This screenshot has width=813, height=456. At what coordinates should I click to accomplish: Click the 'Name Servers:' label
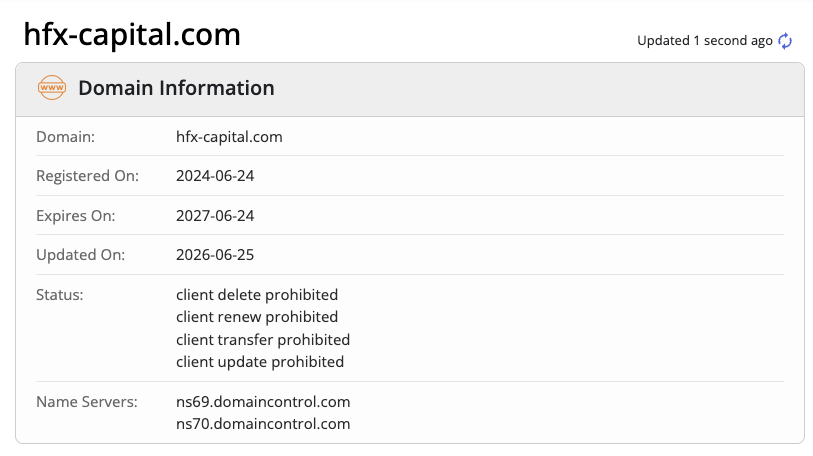[87, 402]
